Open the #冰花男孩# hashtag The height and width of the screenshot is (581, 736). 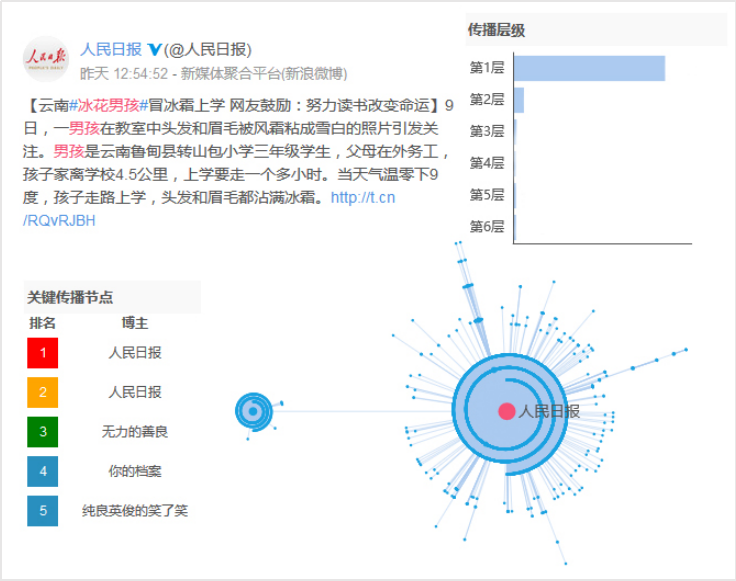[x=109, y=106]
